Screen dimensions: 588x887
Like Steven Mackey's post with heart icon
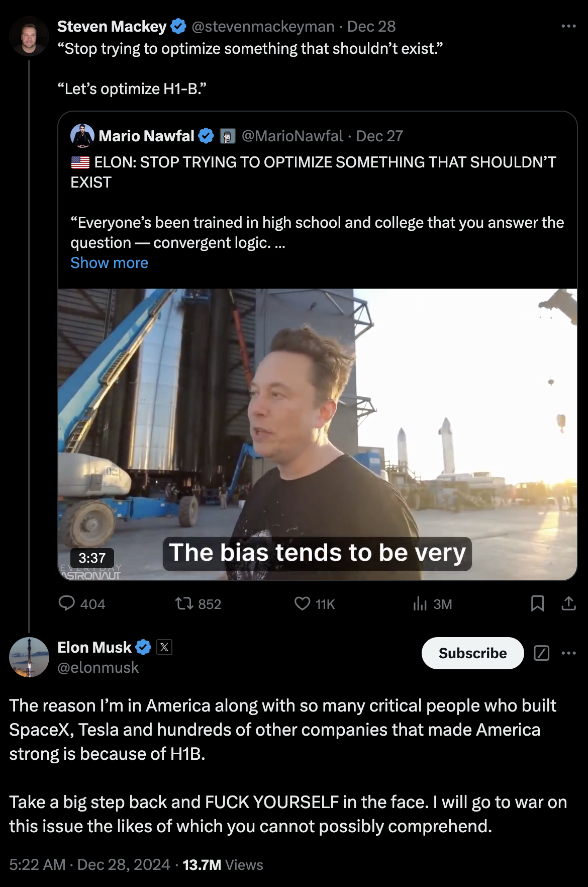click(x=302, y=603)
